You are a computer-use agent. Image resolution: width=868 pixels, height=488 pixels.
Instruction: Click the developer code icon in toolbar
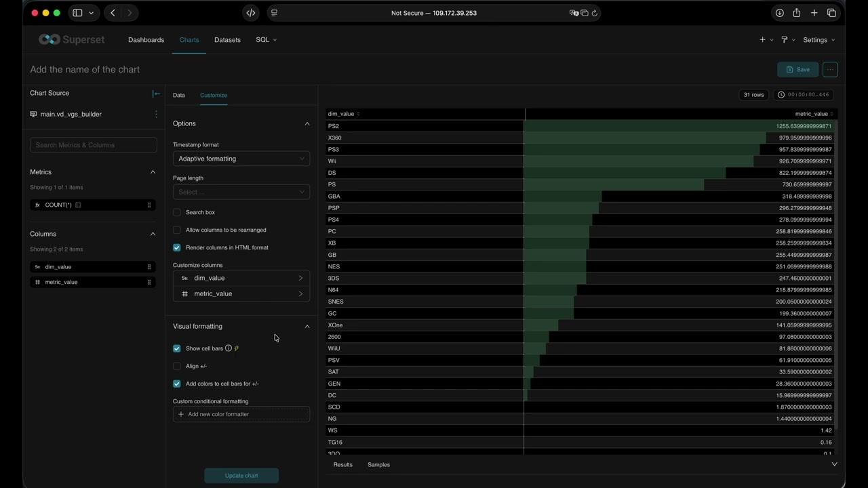[251, 13]
